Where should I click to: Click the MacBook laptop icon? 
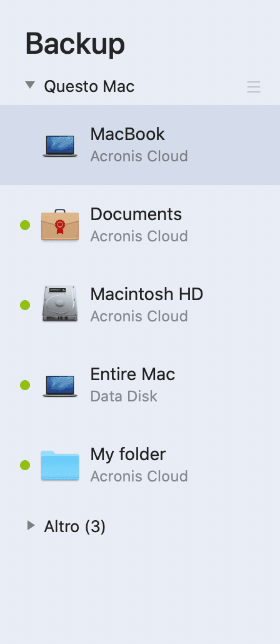[x=60, y=146]
